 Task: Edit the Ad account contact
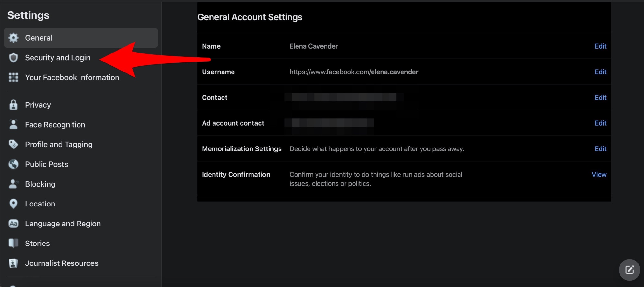coord(600,123)
